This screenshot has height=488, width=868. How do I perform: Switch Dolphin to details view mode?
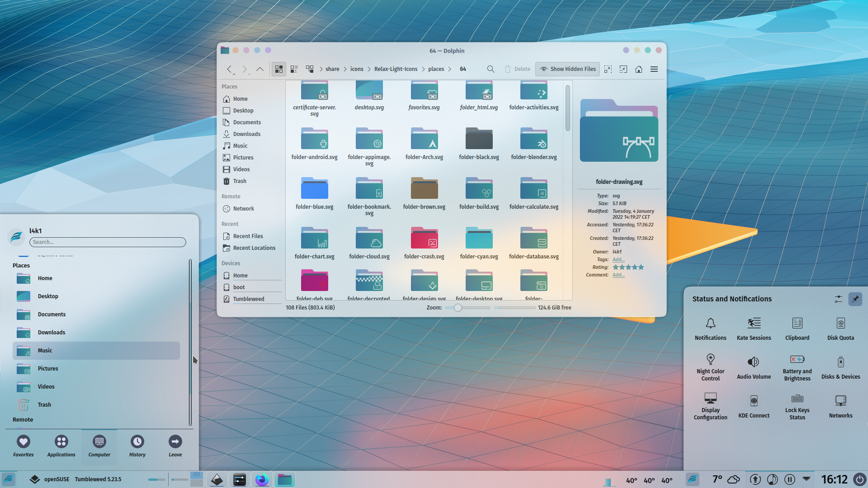click(294, 69)
